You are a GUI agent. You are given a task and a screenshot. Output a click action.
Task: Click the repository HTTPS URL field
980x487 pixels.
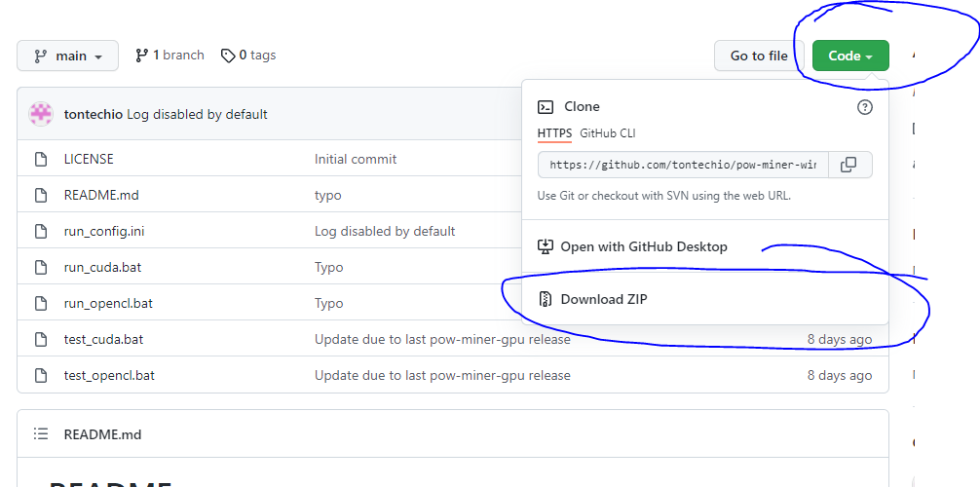(x=683, y=165)
